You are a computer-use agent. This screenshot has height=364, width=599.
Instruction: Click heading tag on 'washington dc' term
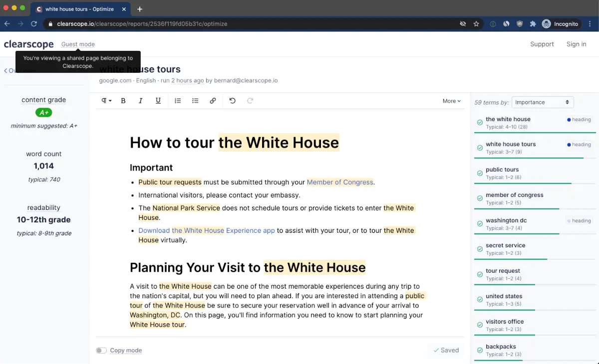(579, 221)
